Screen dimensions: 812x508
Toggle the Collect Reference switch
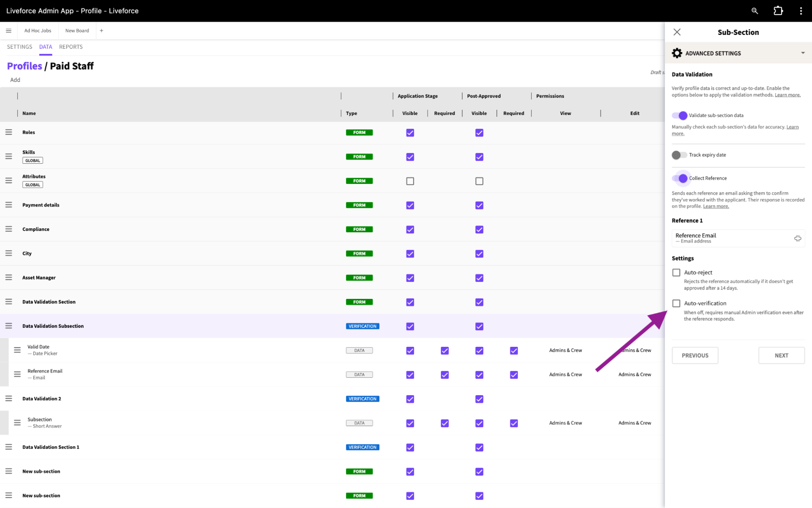pos(679,178)
